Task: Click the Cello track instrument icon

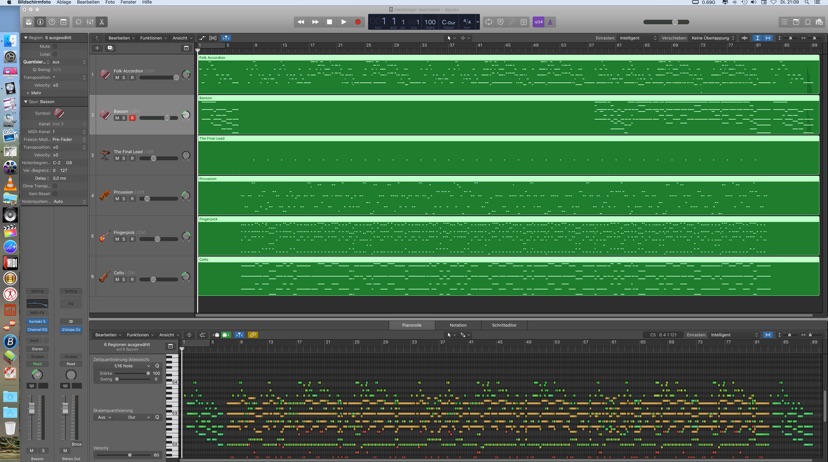Action: 105,276
